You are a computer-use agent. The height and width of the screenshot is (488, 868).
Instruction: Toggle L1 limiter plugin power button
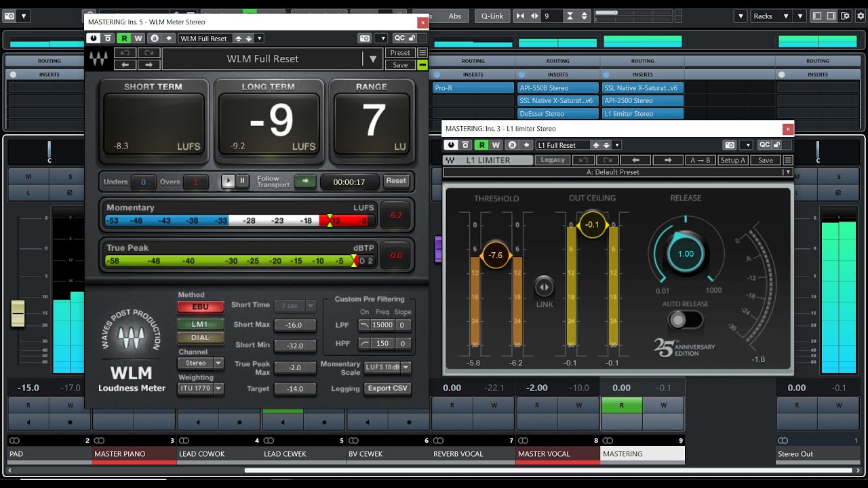pos(451,145)
